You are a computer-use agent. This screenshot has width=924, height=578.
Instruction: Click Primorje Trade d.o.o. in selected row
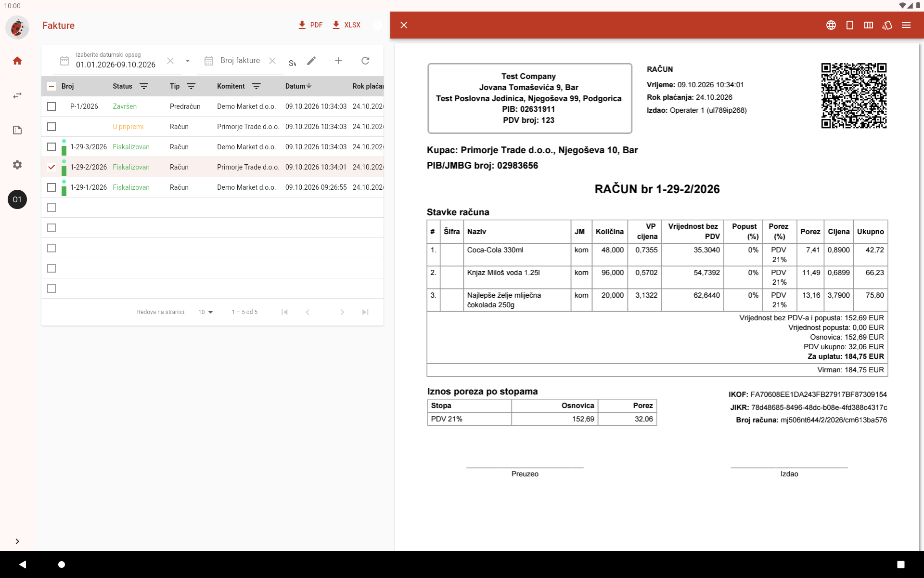[x=248, y=167]
